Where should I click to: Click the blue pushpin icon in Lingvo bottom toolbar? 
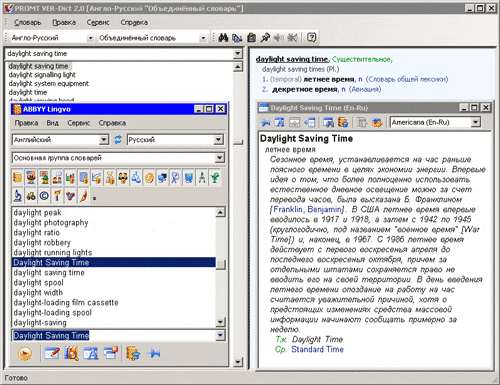click(154, 353)
